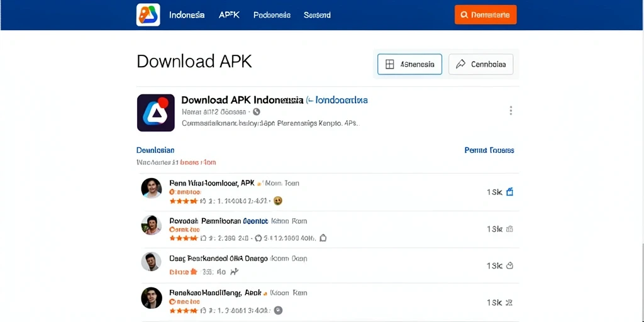Click the gray icon beside Rovedeh row's 1Sk
Viewport: 644px width, 322px height.
coord(509,229)
